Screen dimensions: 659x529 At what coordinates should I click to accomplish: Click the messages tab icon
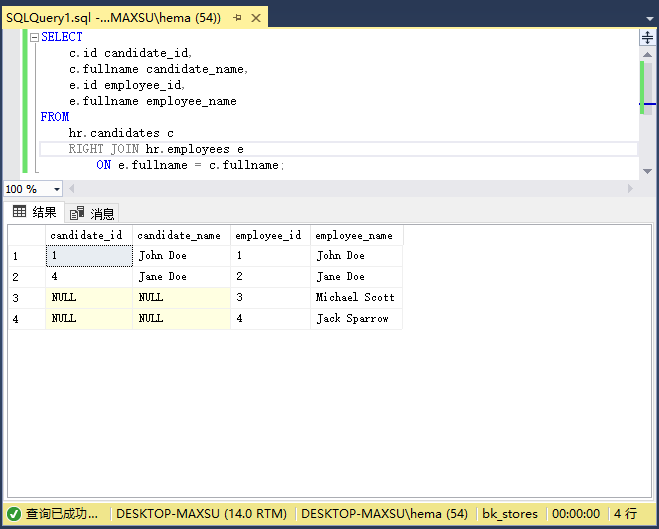point(77,213)
